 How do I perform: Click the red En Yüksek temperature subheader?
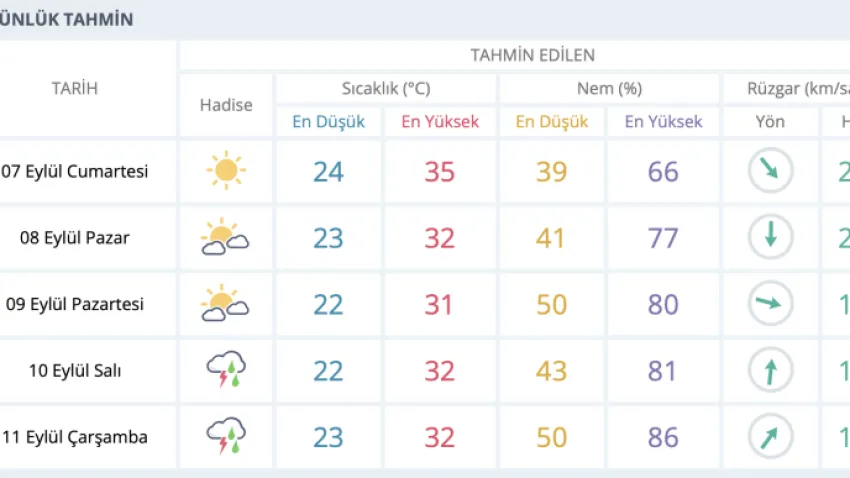[x=440, y=121]
